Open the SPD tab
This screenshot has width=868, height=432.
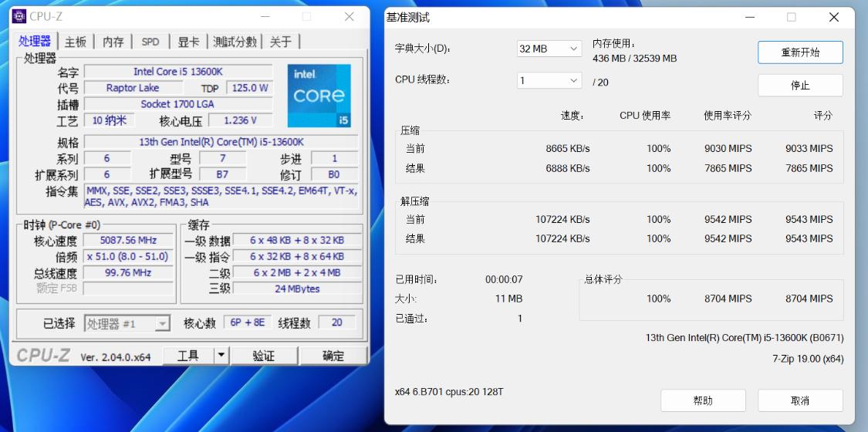pos(150,42)
